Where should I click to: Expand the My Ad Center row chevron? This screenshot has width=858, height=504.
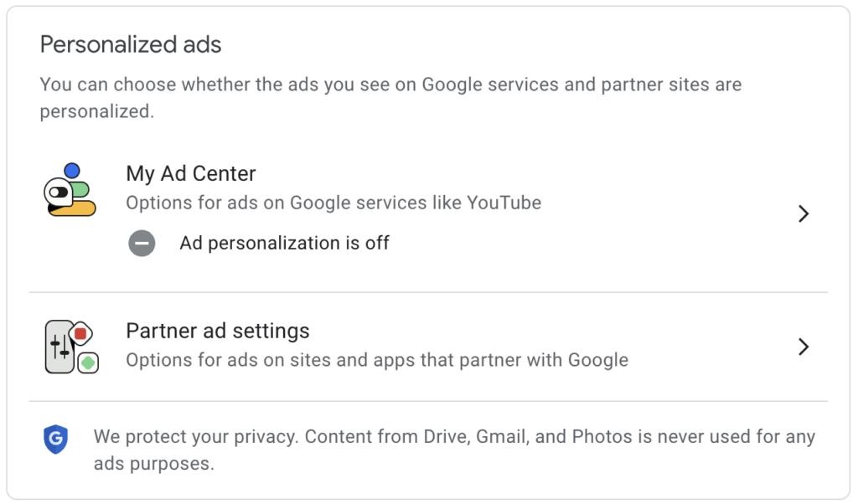coord(804,214)
